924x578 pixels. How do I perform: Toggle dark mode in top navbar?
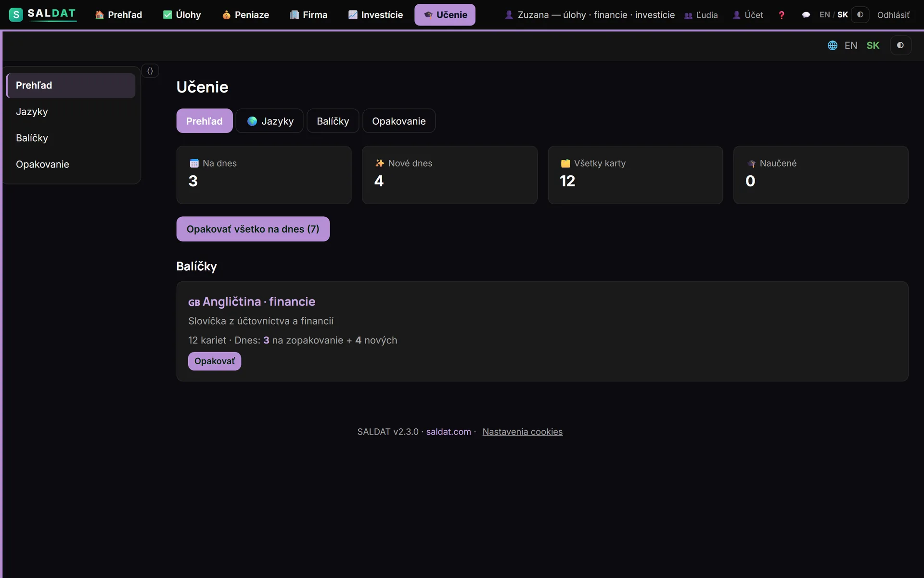(860, 15)
